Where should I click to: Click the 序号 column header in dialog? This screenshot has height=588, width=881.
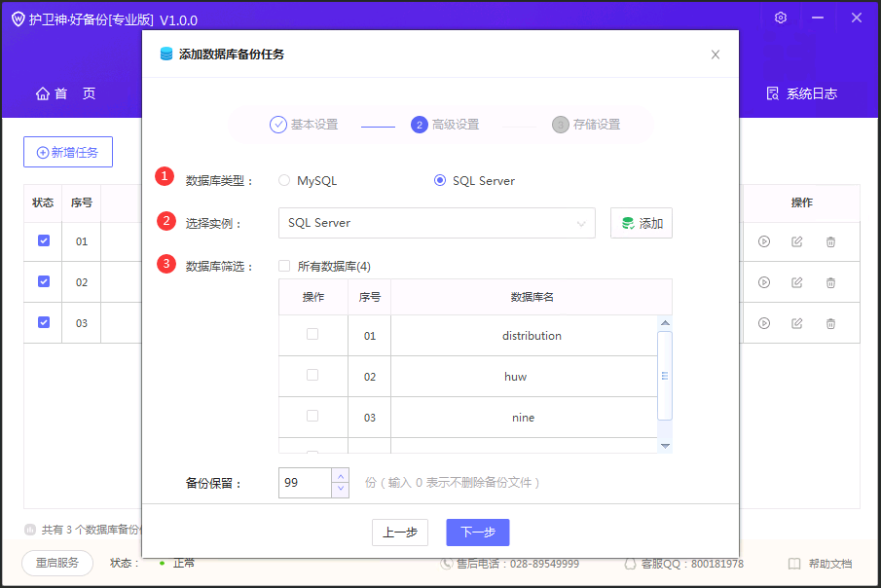[x=370, y=297]
